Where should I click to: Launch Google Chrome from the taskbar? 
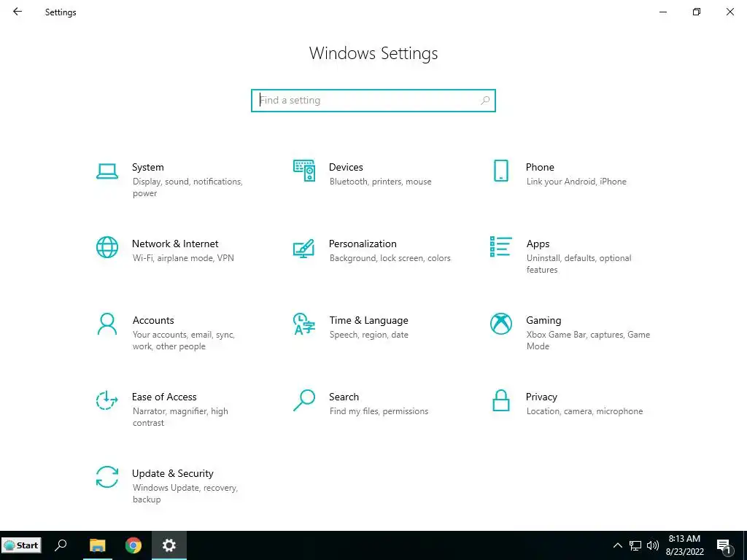coord(133,545)
